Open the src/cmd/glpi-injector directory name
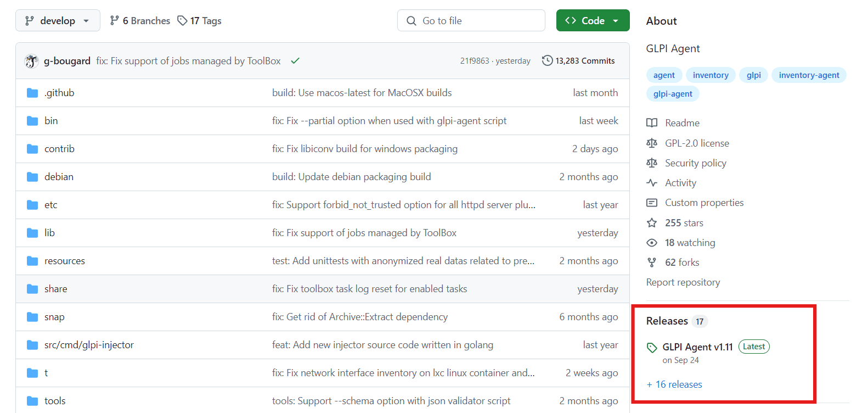This screenshot has width=868, height=413. tap(89, 345)
